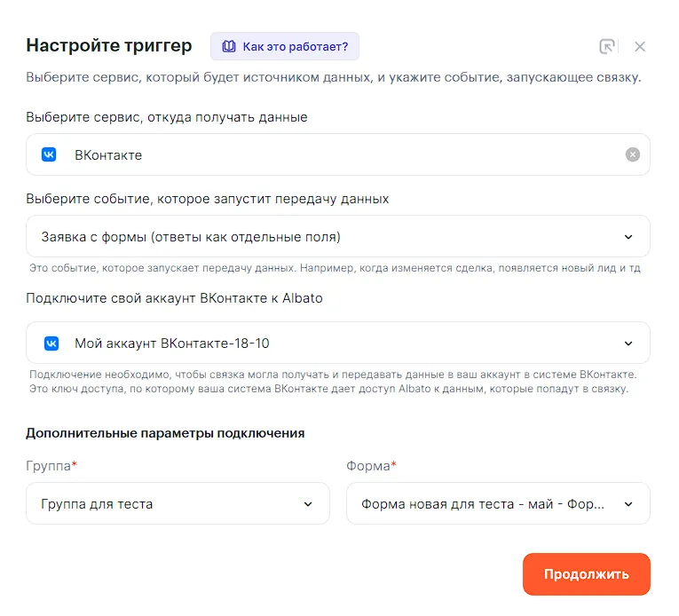Click the "Форма" required field label
This screenshot has height=616, width=679.
click(369, 465)
